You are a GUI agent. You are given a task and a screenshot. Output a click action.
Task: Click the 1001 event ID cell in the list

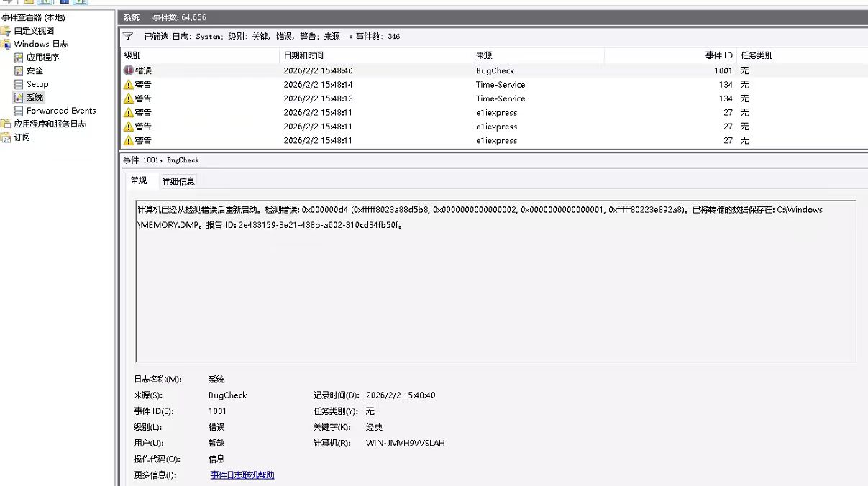point(723,70)
